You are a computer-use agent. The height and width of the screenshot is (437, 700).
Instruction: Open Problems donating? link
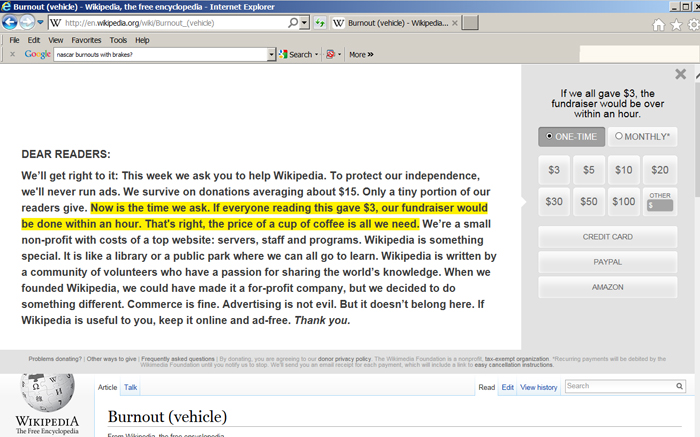coord(55,359)
